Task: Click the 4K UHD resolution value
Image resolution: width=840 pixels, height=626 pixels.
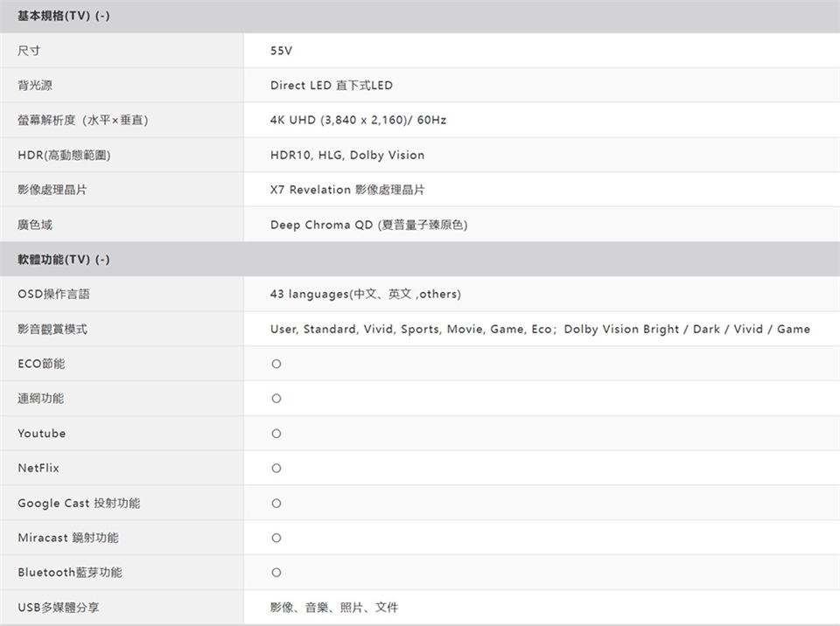Action: click(358, 120)
